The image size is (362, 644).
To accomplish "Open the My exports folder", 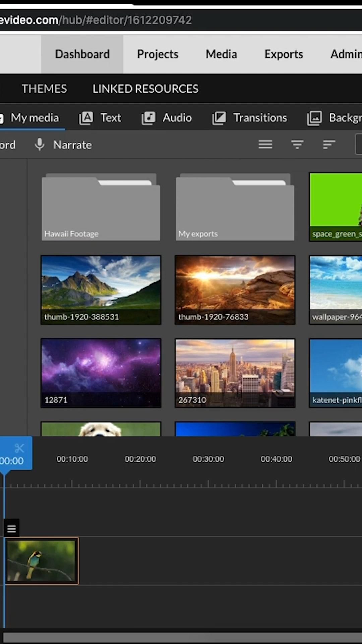I will click(235, 207).
